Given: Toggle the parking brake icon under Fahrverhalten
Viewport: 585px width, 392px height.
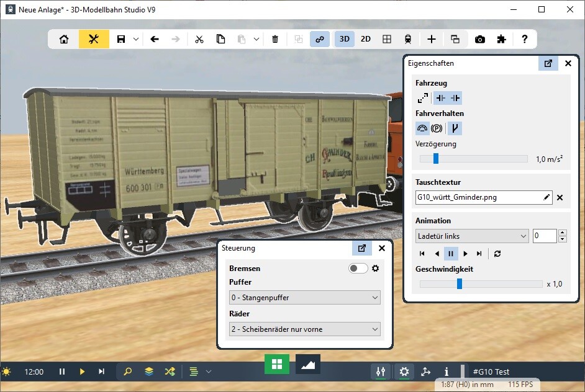Looking at the screenshot, I should (437, 129).
